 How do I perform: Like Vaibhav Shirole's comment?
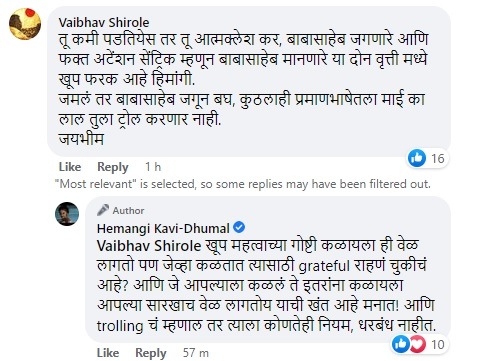click(x=70, y=167)
